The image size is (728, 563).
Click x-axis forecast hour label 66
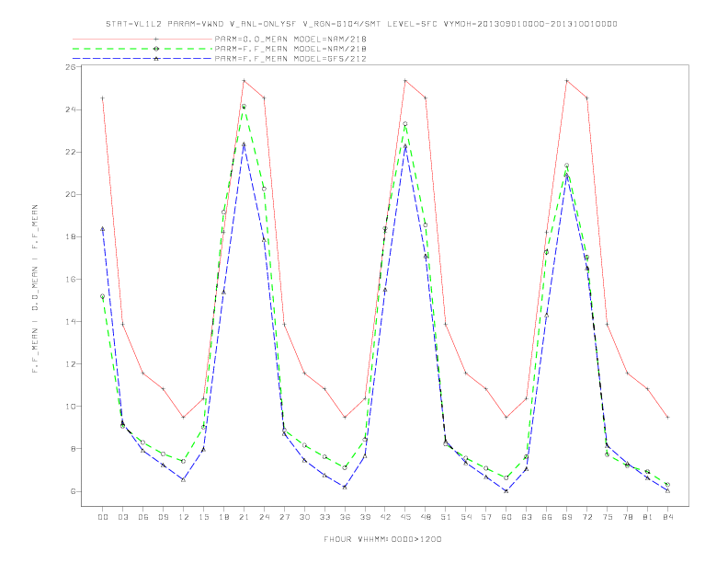[x=547, y=517]
